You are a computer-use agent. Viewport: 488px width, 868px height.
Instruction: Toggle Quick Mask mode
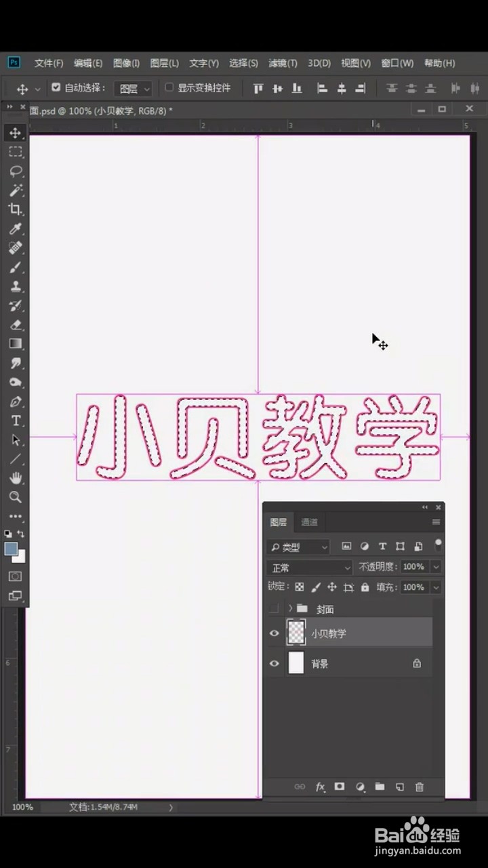click(x=16, y=576)
